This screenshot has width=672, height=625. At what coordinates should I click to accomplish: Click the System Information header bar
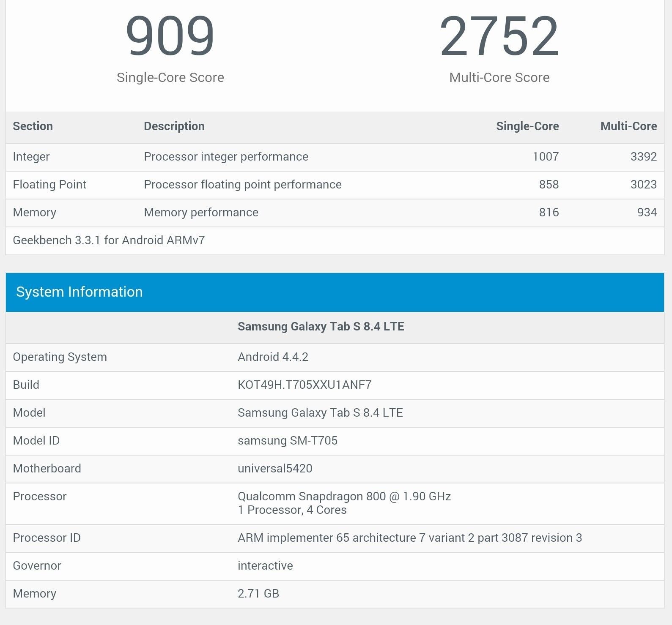(x=335, y=292)
